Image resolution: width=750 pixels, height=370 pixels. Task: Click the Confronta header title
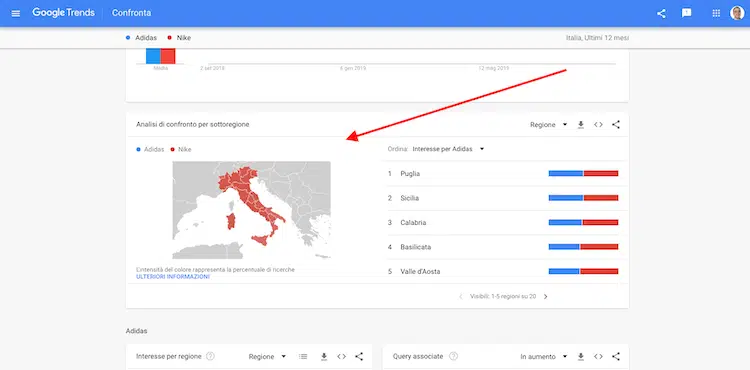coord(132,13)
